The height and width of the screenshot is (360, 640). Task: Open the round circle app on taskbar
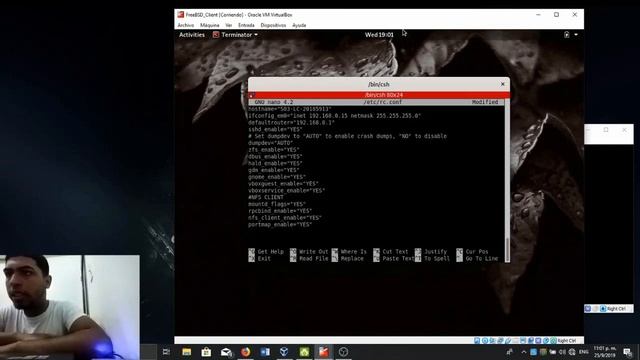[x=343, y=351]
